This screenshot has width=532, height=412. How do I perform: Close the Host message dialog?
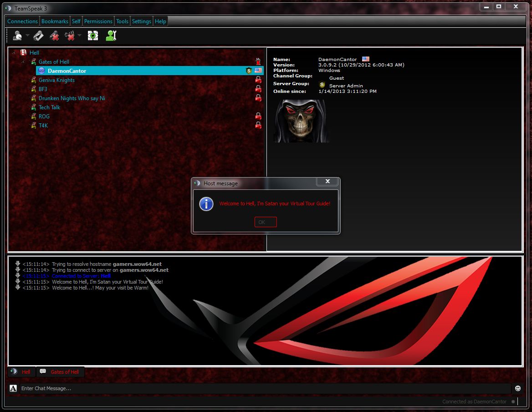[x=327, y=181]
